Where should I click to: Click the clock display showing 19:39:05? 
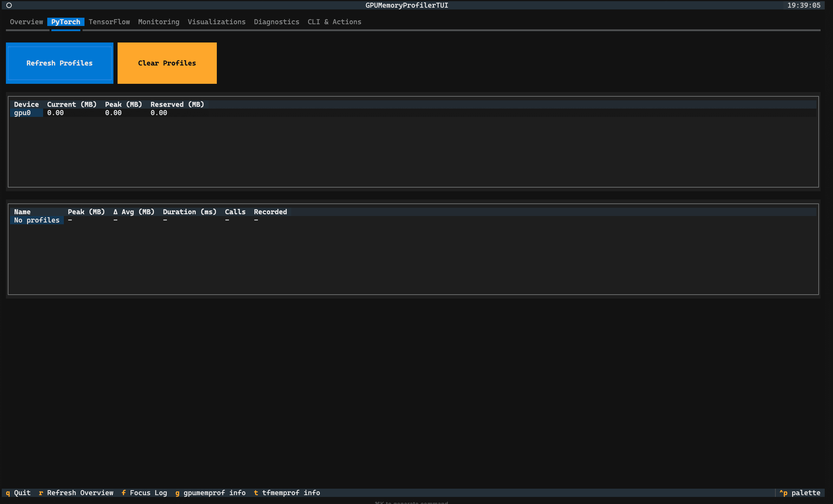(804, 5)
